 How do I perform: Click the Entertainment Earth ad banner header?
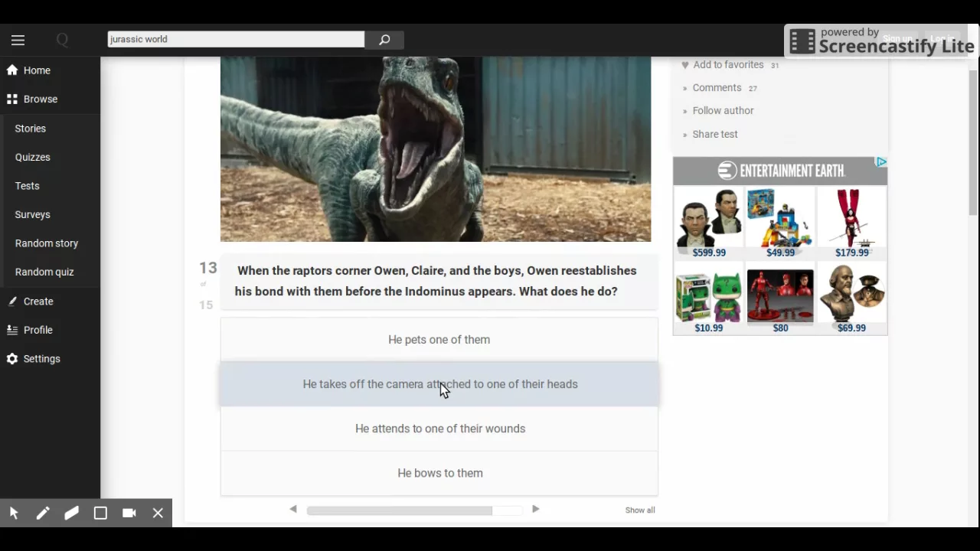(x=780, y=171)
